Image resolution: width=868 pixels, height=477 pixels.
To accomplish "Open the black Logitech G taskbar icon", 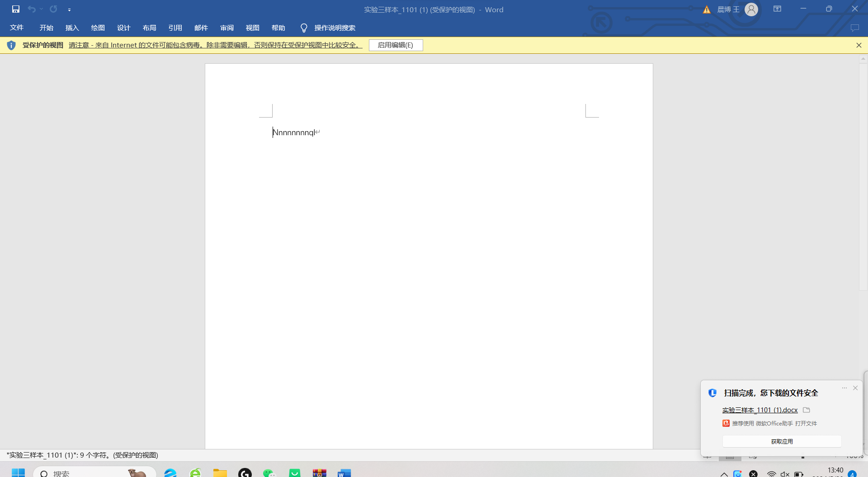I will click(x=245, y=473).
